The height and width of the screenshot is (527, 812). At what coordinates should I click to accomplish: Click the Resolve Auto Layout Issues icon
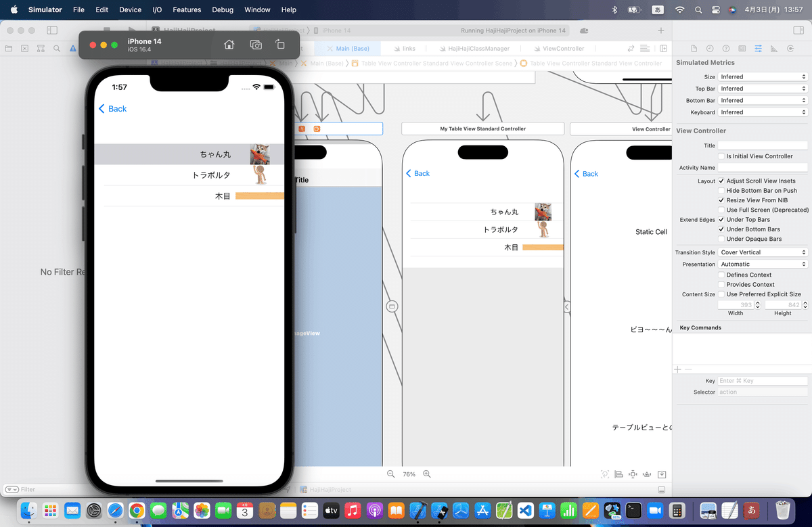click(648, 474)
